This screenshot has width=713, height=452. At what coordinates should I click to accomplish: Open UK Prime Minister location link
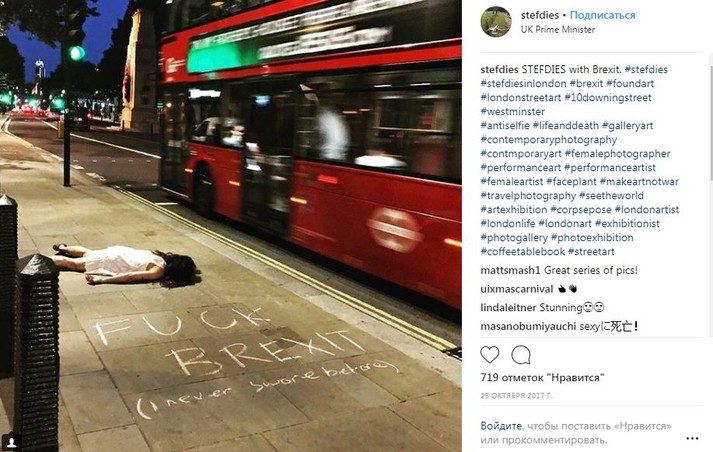(557, 30)
